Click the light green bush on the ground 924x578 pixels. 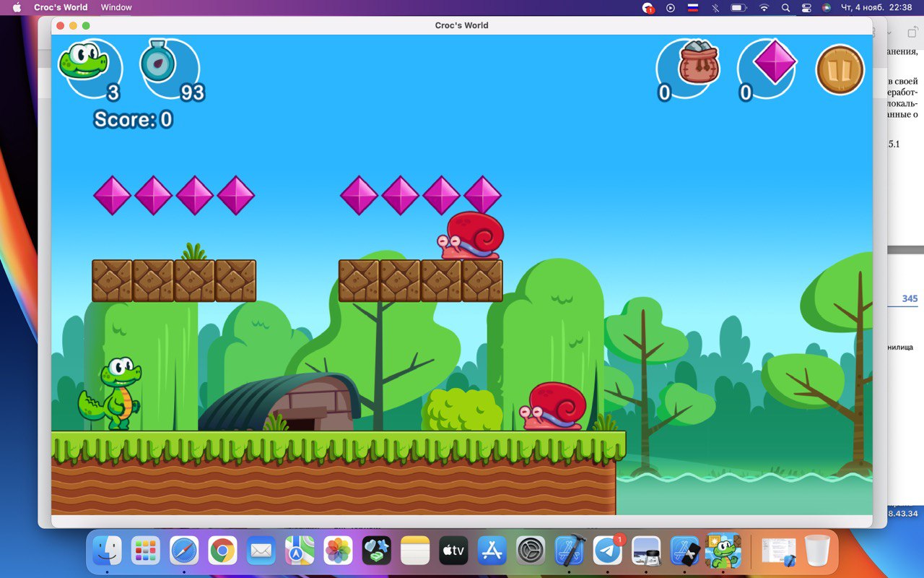[462, 410]
